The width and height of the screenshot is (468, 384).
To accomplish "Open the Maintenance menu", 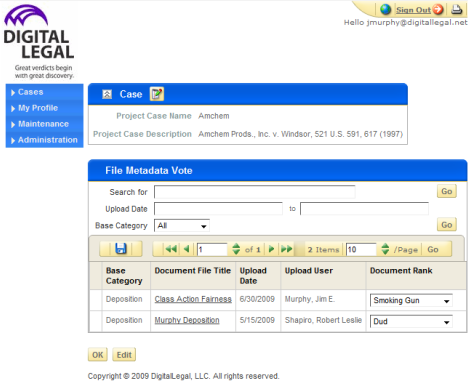I will click(x=44, y=124).
